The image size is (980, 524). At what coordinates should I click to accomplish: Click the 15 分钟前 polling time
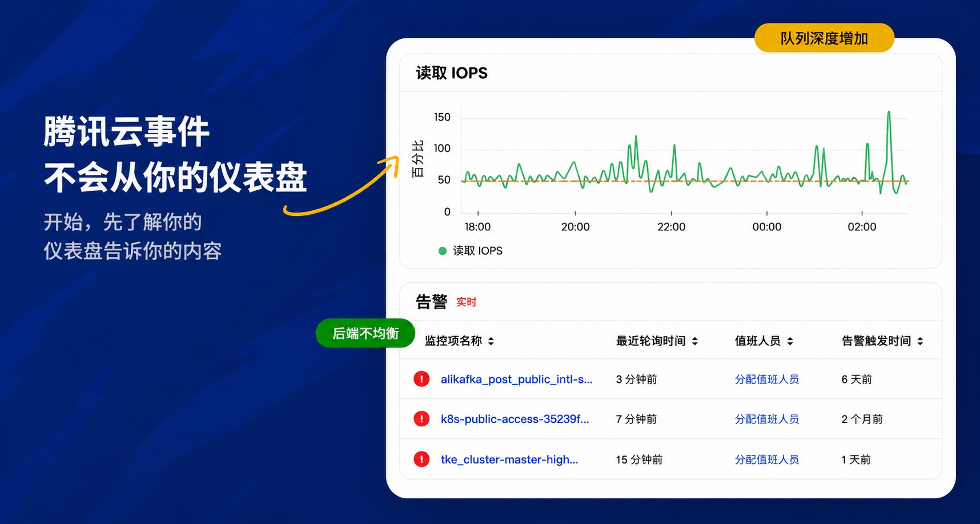coord(639,459)
